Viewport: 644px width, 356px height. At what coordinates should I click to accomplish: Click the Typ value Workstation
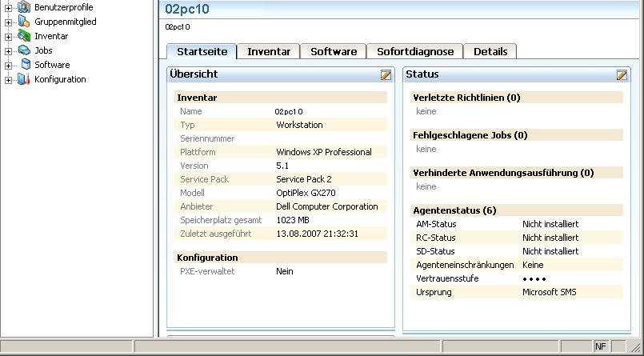click(299, 125)
